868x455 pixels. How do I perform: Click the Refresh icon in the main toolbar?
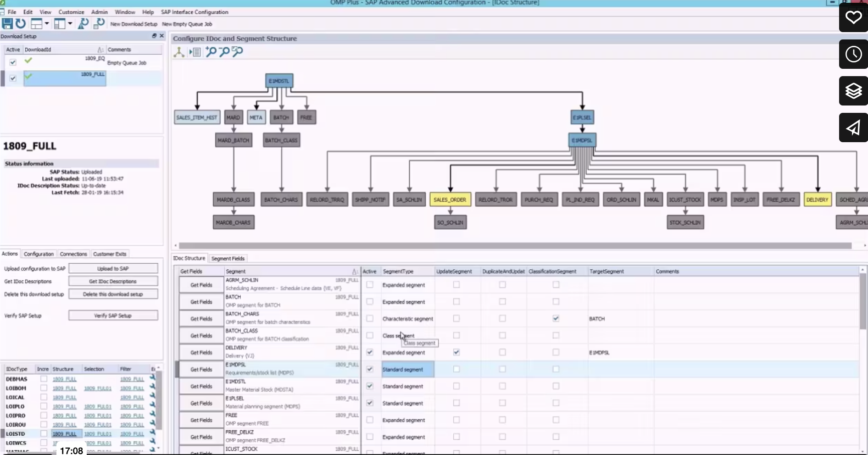tap(21, 24)
